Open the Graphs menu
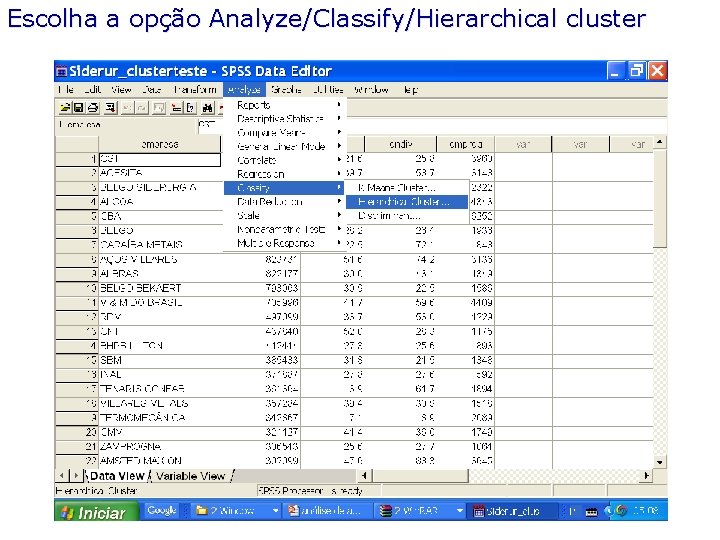 (286, 90)
